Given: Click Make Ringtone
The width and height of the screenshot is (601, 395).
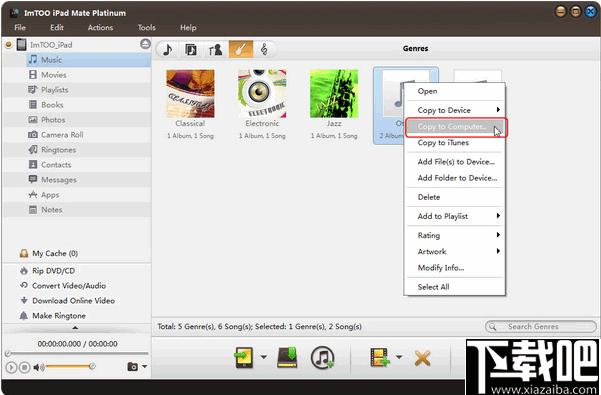Looking at the screenshot, I should point(53,316).
